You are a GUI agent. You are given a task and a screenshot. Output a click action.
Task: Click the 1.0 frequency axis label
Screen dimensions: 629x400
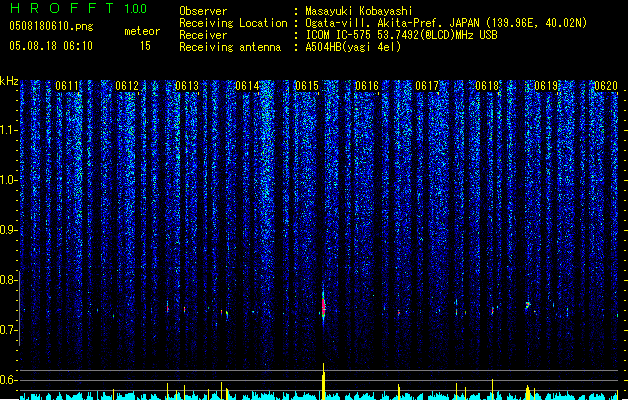click(8, 180)
